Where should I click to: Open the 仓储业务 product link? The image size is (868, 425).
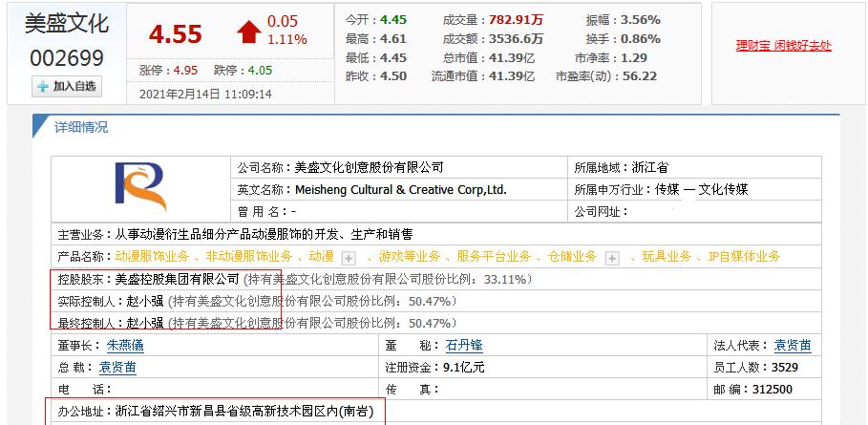pos(572,256)
